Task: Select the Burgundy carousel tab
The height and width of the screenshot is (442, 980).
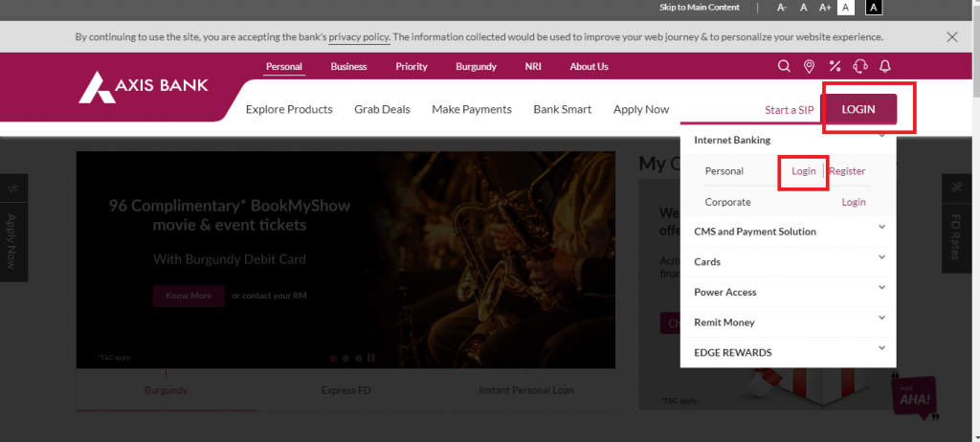Action: [167, 390]
